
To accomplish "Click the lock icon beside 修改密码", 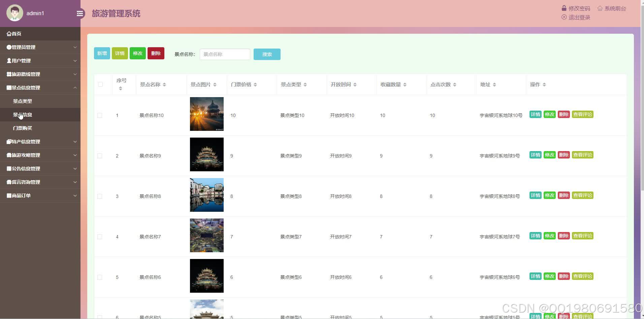I will pos(564,8).
